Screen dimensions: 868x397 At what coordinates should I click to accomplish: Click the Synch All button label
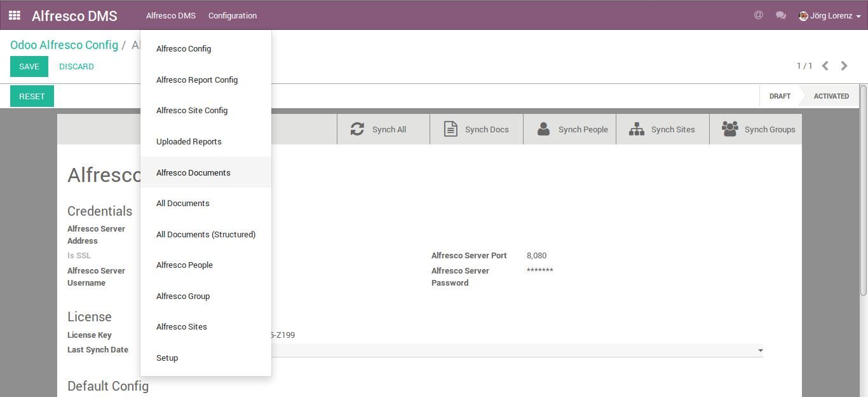[x=389, y=129]
